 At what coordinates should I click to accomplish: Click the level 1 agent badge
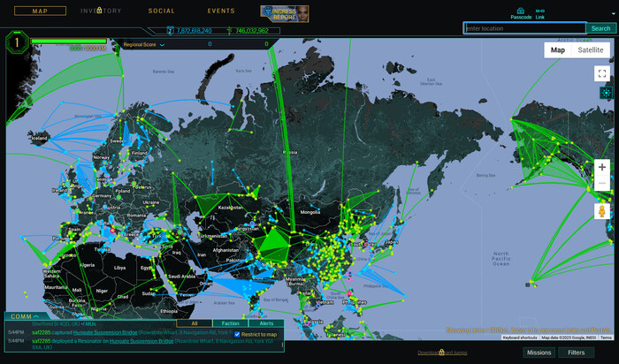[17, 42]
